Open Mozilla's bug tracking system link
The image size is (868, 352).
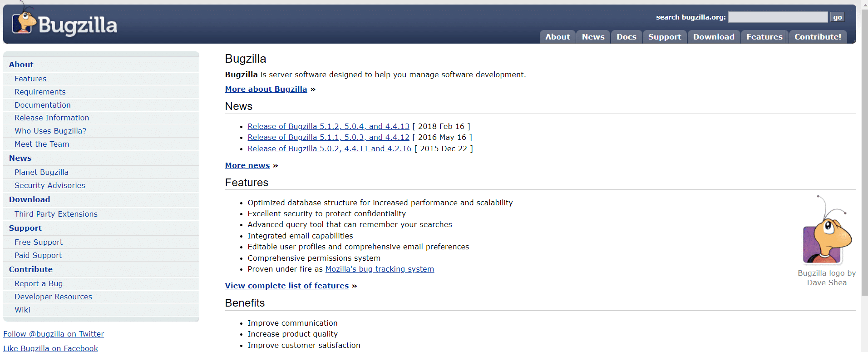click(x=380, y=269)
